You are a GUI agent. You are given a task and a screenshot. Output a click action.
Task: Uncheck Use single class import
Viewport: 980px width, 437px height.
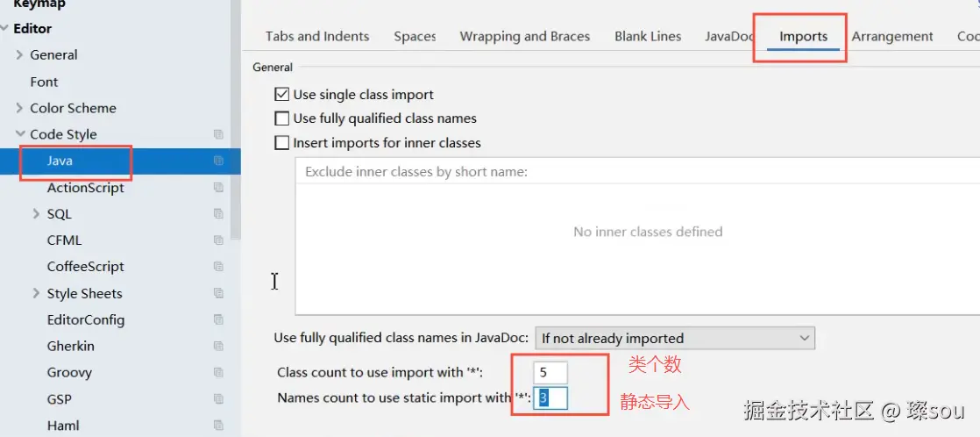click(282, 95)
